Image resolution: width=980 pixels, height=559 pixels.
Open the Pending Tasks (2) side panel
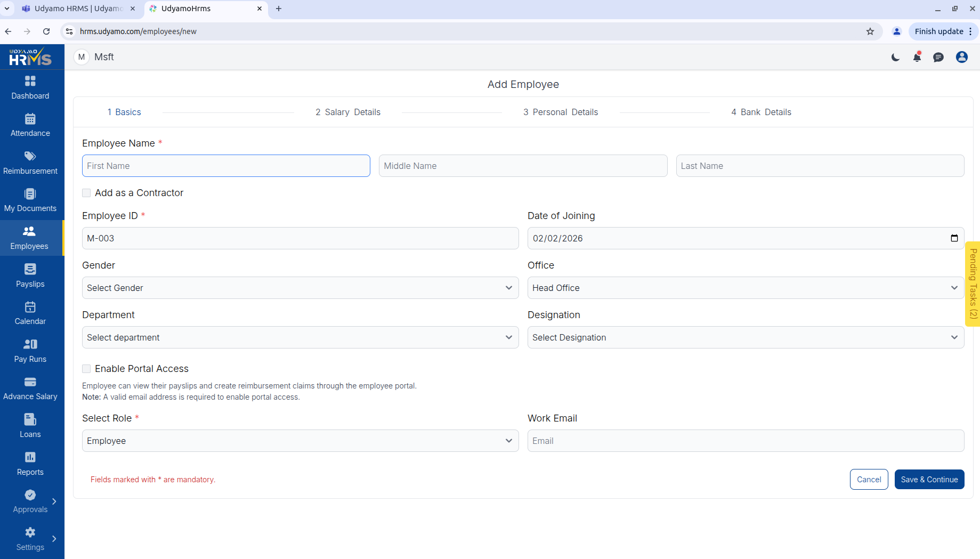pos(973,283)
